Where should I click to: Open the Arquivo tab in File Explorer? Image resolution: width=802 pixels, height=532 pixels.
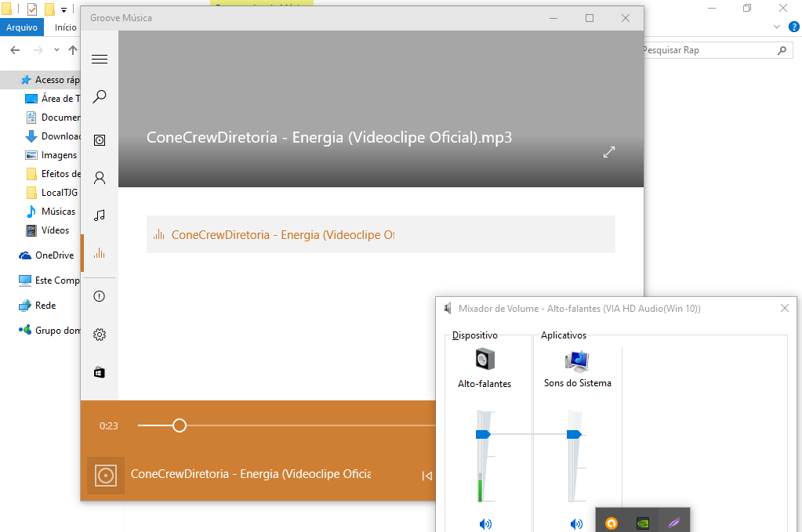(x=21, y=27)
